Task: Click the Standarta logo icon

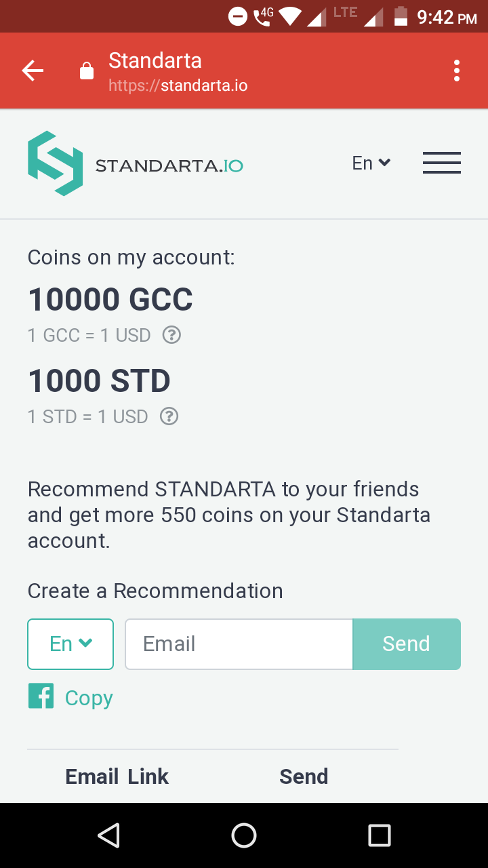Action: pos(55,163)
